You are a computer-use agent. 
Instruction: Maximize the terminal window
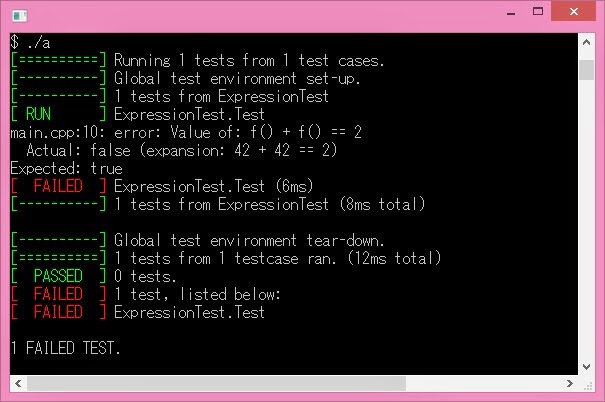click(x=538, y=11)
